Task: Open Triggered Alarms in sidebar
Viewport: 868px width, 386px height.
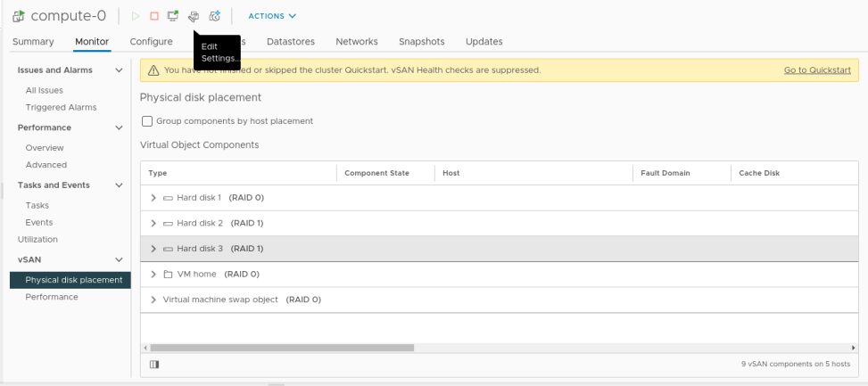Action: pyautogui.click(x=61, y=107)
